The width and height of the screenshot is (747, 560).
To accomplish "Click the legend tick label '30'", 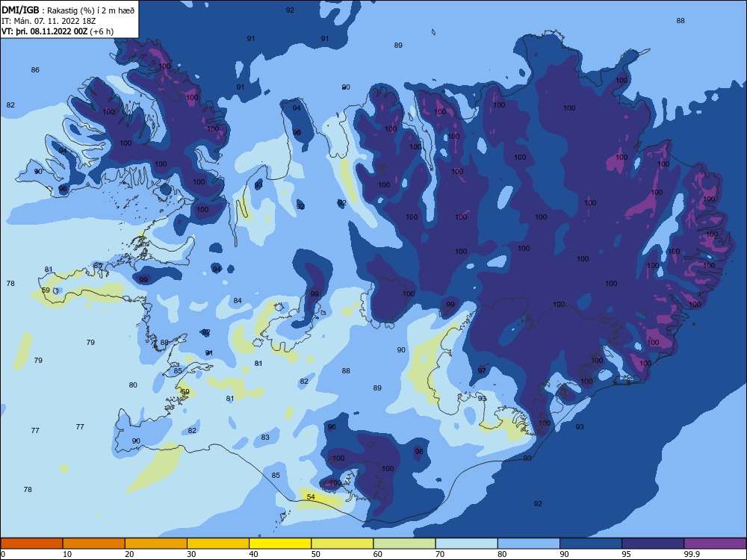I will click(x=191, y=554).
